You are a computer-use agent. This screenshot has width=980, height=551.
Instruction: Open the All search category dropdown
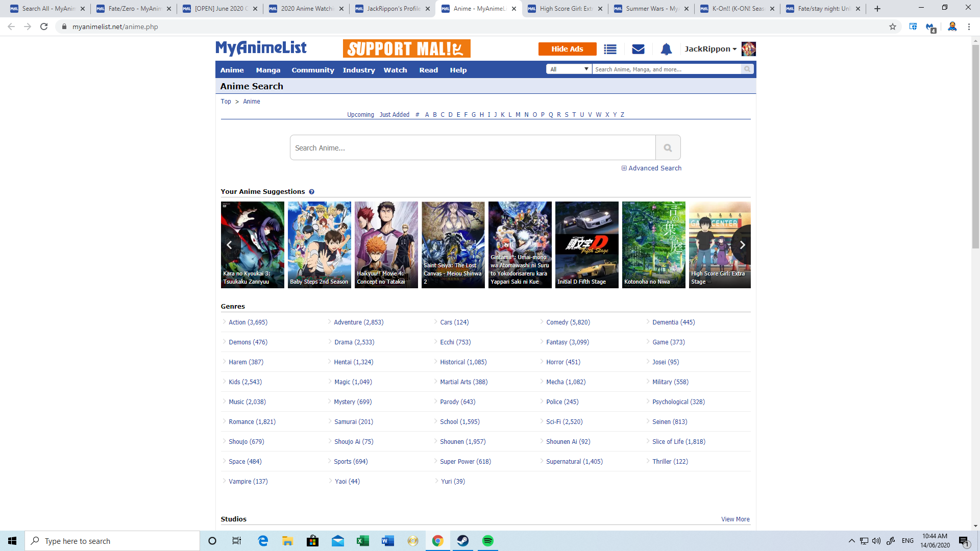[x=569, y=69]
